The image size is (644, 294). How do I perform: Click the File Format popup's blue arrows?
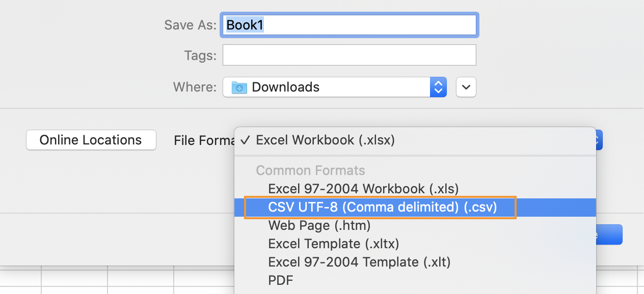(599, 140)
